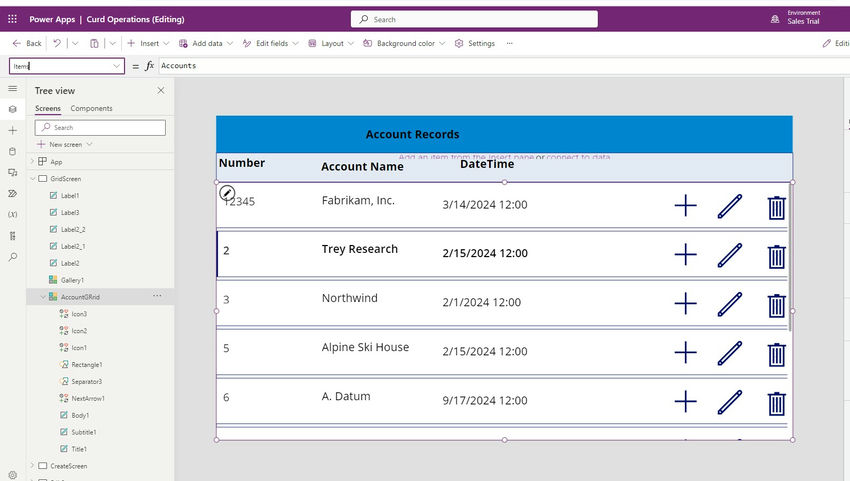Viewport: 850px width, 481px height.
Task: Click the delete trash icon for Fabrikam, Inc.
Action: click(776, 207)
